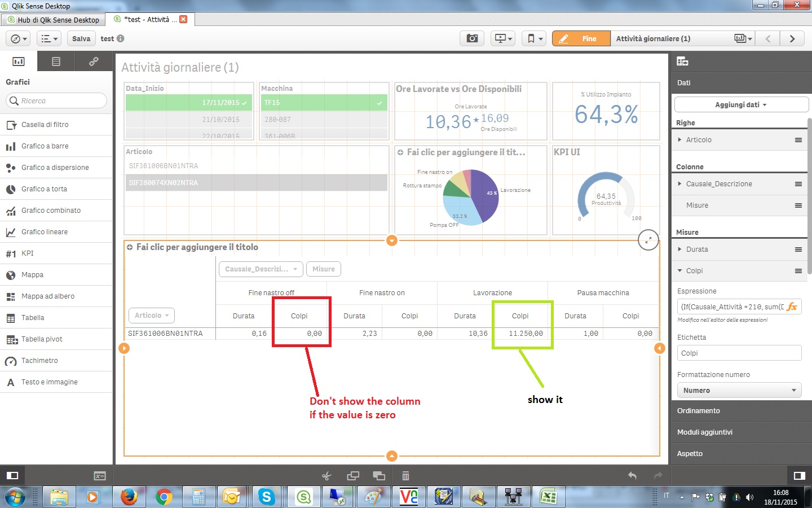Open the Hub di Qlik Sense Desktop tab

click(53, 20)
